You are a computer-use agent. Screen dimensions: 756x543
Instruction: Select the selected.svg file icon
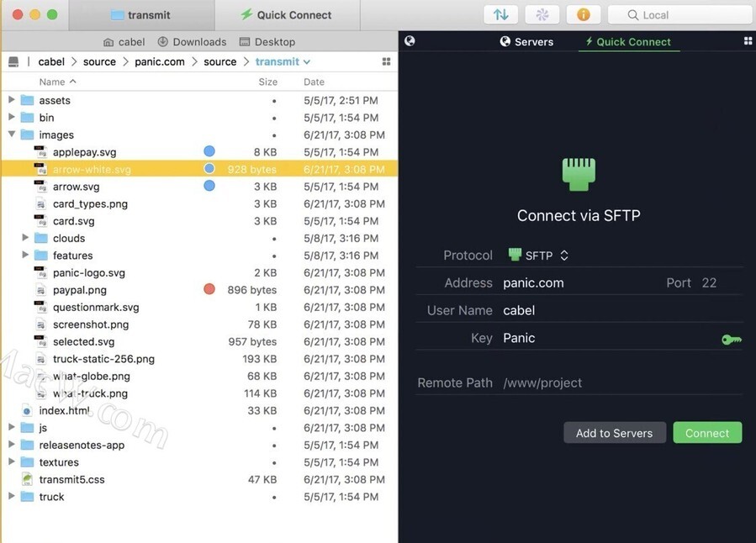[x=41, y=341]
